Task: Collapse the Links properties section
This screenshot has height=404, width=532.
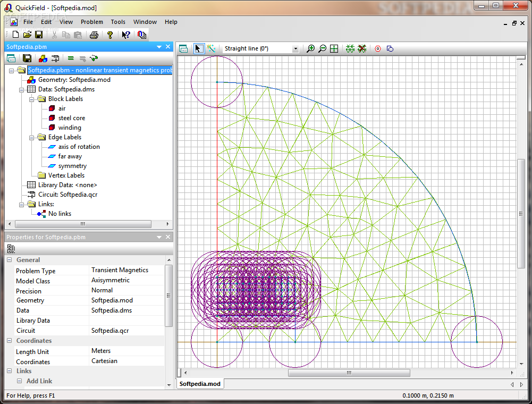Action: point(10,371)
